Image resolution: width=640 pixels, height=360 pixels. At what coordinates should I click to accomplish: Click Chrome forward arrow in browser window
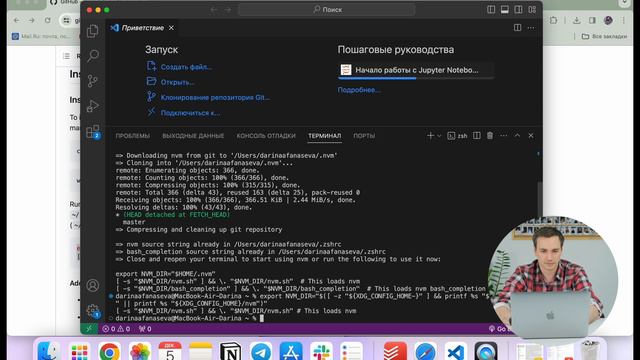click(32, 20)
